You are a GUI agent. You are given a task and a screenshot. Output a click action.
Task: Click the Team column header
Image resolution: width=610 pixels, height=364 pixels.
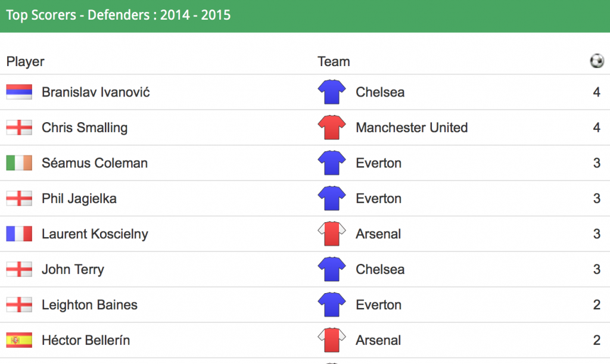334,61
